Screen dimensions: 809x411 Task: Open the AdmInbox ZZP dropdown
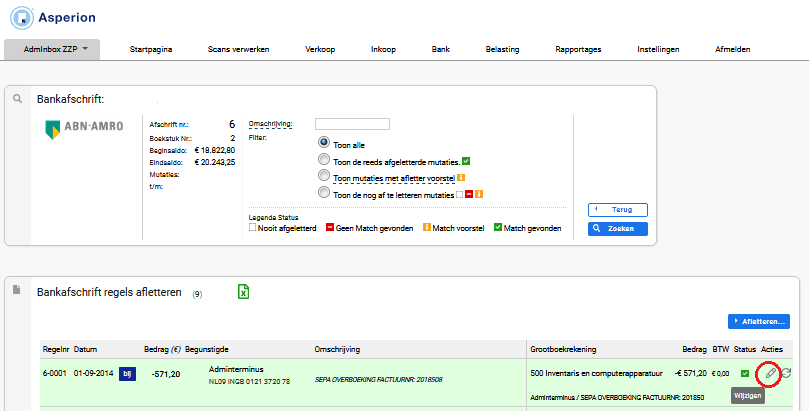click(52, 50)
